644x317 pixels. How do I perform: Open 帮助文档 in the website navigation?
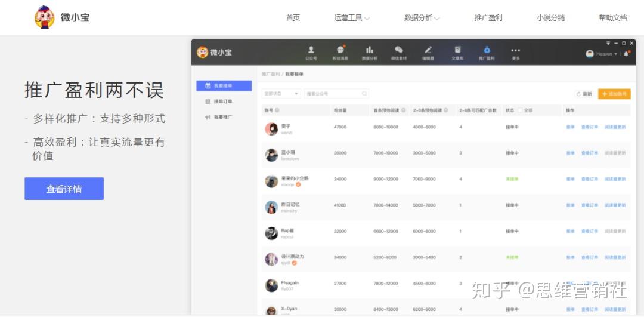tap(613, 18)
